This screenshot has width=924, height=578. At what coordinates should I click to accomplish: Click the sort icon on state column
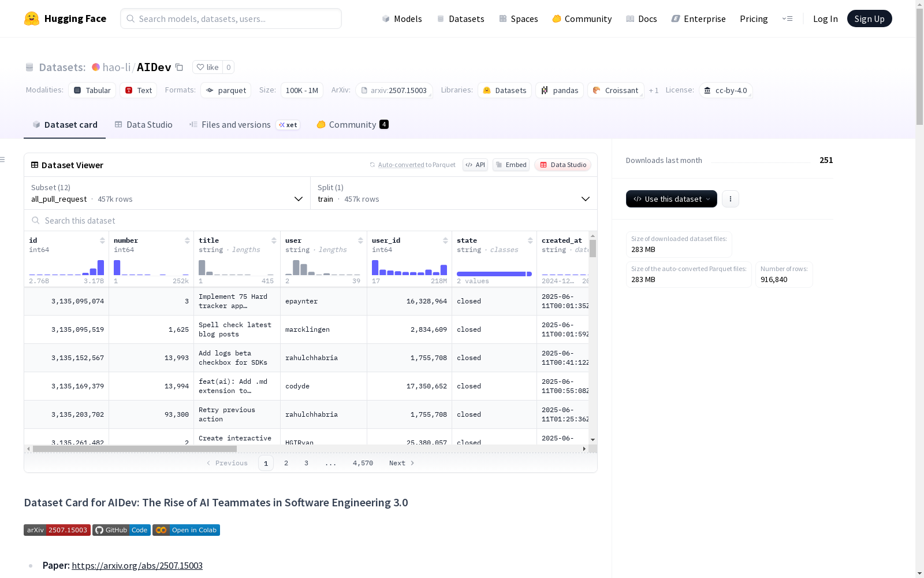click(x=530, y=240)
